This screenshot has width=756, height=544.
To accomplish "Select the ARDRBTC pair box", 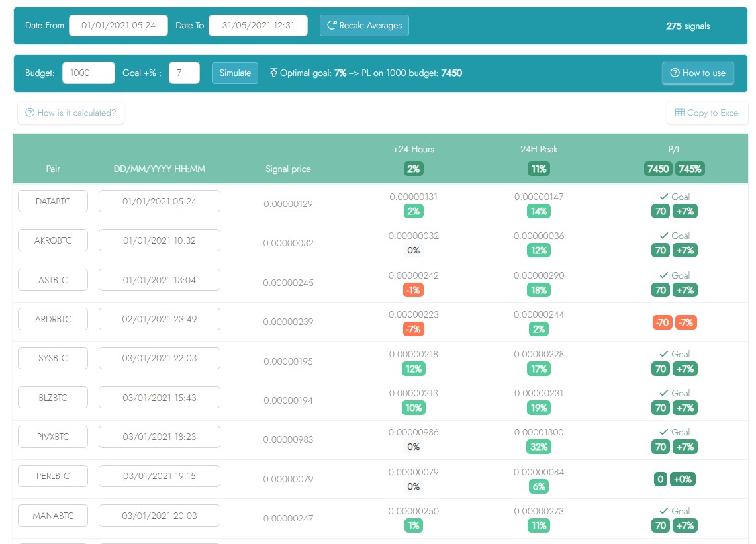I will 53,319.
